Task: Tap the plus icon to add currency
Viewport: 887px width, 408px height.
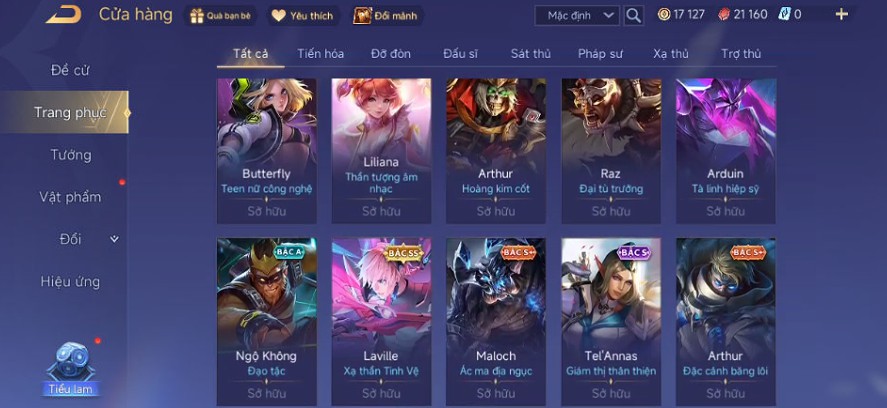Action: pyautogui.click(x=842, y=15)
